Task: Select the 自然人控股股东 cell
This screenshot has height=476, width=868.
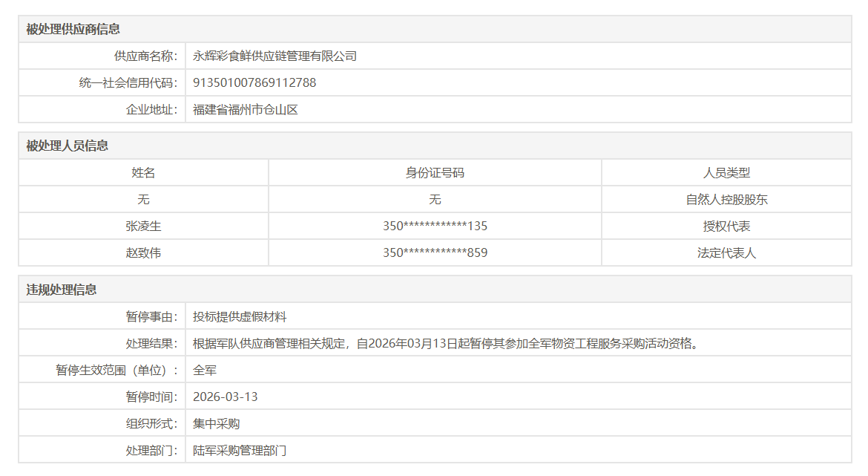Action: pos(726,200)
